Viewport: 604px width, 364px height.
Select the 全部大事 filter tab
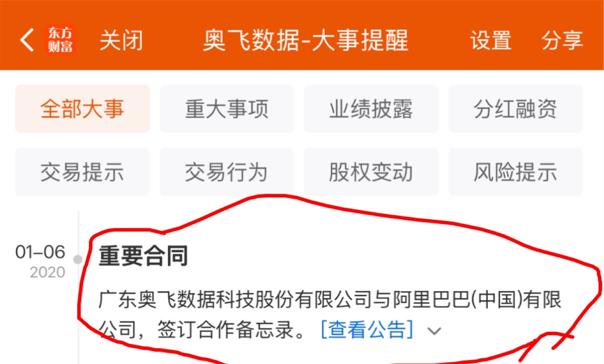tap(83, 109)
